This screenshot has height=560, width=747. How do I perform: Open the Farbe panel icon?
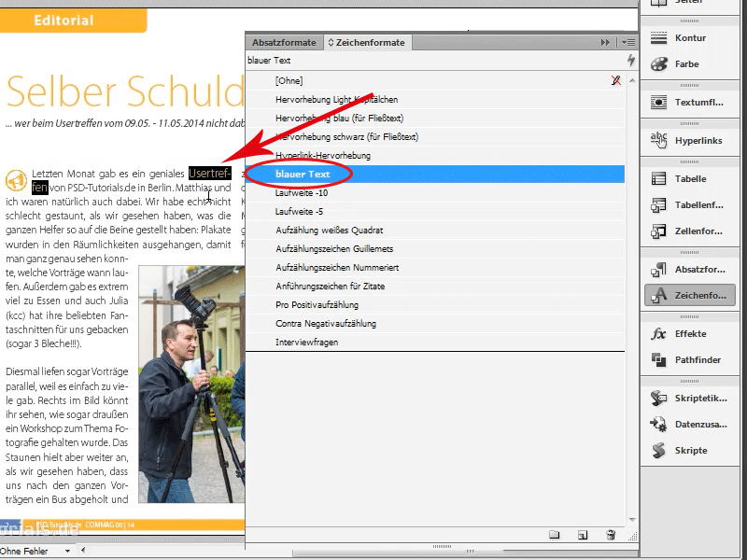point(659,63)
